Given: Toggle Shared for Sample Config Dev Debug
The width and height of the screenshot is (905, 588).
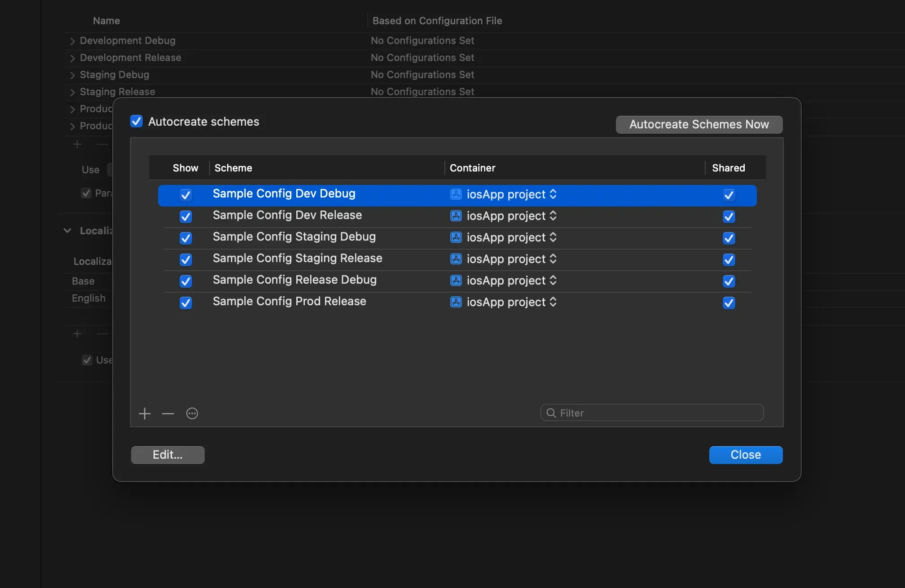Looking at the screenshot, I should (729, 195).
